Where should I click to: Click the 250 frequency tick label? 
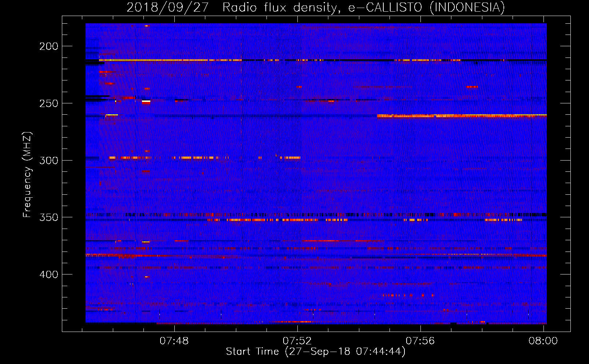[49, 103]
